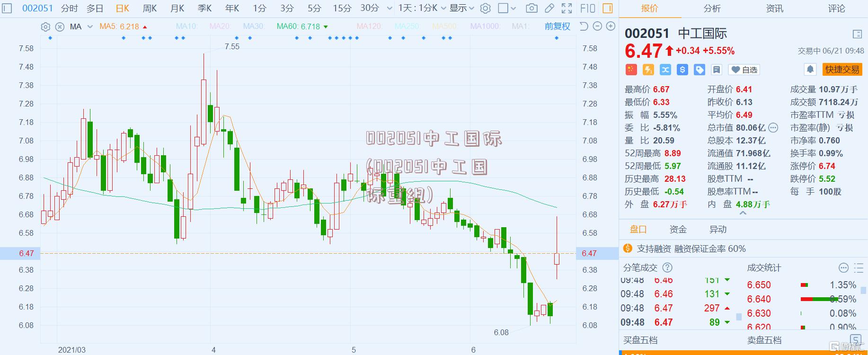The width and height of the screenshot is (868, 355).
Task: Click the 6.650 price volume bar
Action: [804, 285]
